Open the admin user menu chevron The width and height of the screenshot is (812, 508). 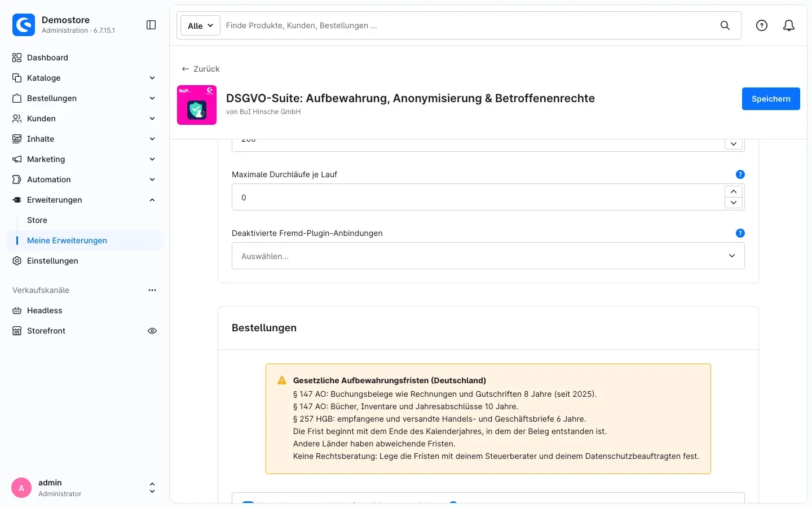(152, 488)
